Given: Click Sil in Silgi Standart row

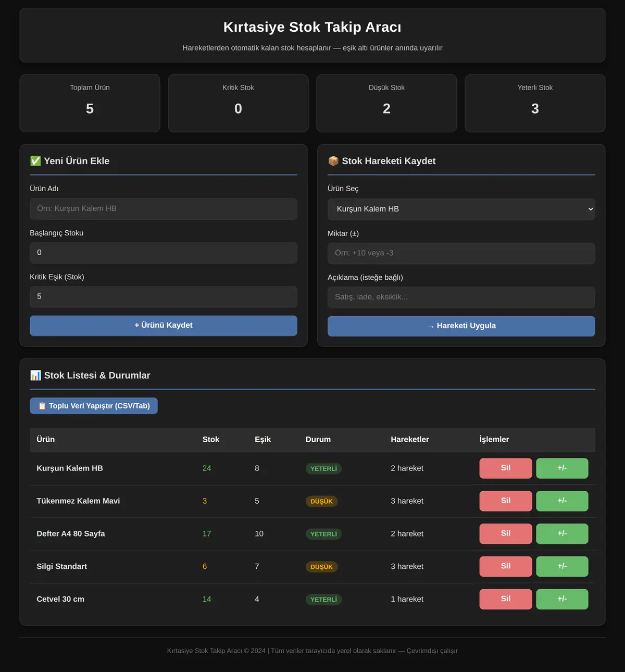Looking at the screenshot, I should (x=506, y=567).
